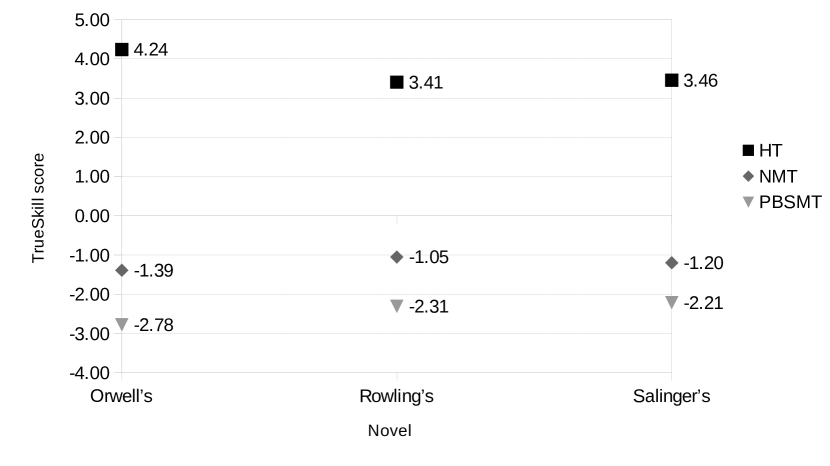The width and height of the screenshot is (830, 466).
Task: Click the 0.00 y-axis tick label
Action: click(x=88, y=216)
